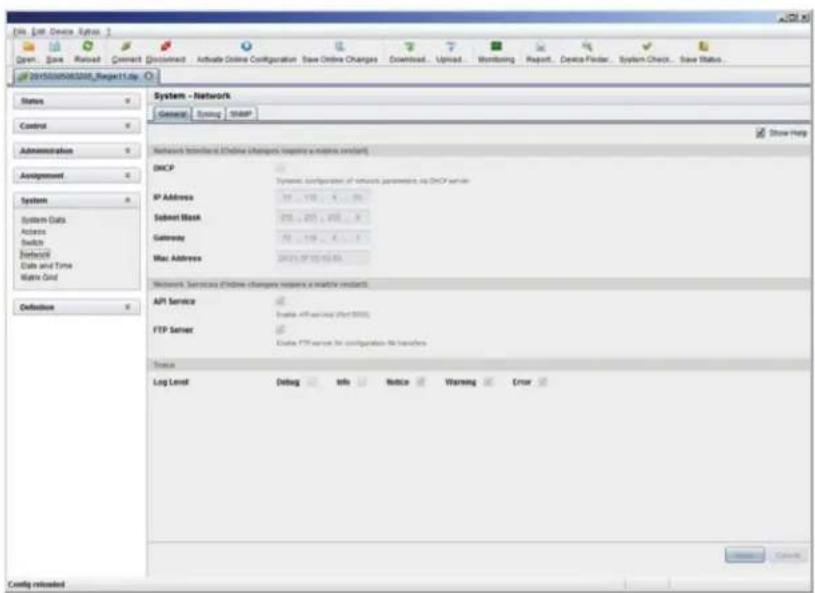Switch to the SNMP tab
Image resolution: width=815 pixels, height=593 pixels.
[x=241, y=114]
